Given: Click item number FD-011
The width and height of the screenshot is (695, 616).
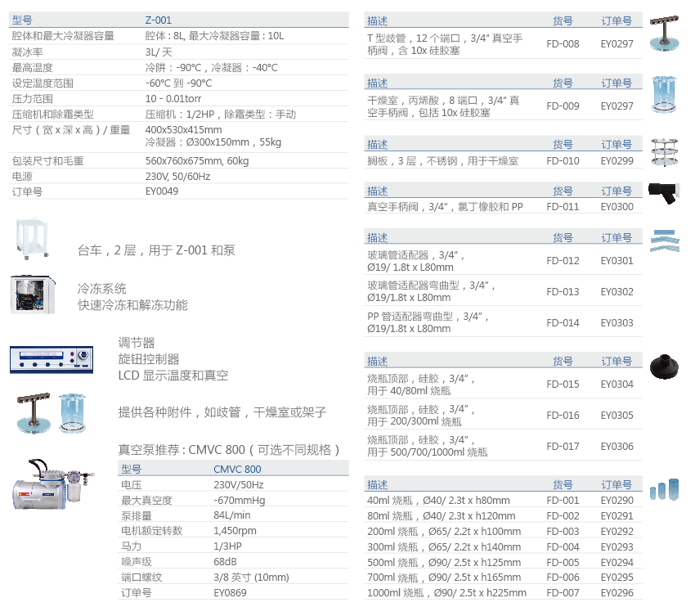Looking at the screenshot, I should 563,207.
